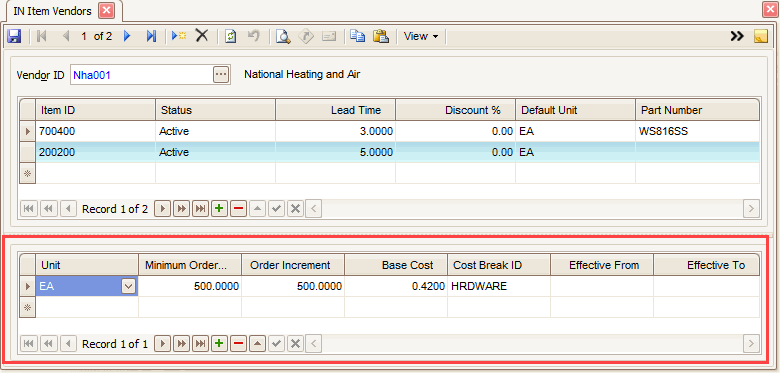Go to first record in main toolbar
Viewport: 780px width, 373px height.
(42, 36)
